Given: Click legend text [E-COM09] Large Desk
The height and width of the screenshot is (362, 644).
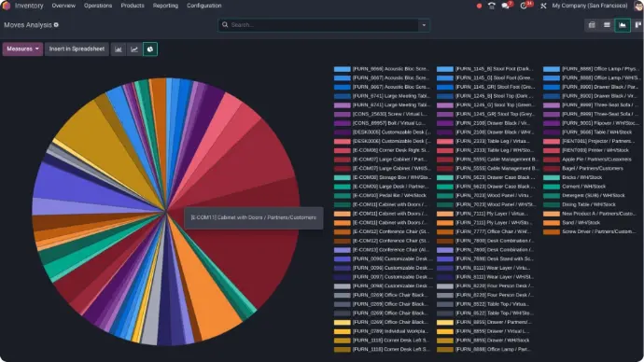Looking at the screenshot, I should [x=390, y=187].
